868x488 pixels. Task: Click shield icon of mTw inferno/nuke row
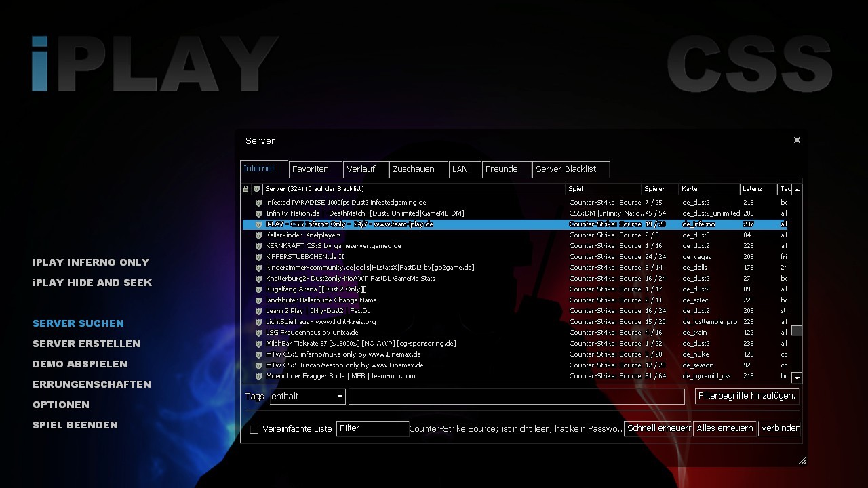coord(258,354)
